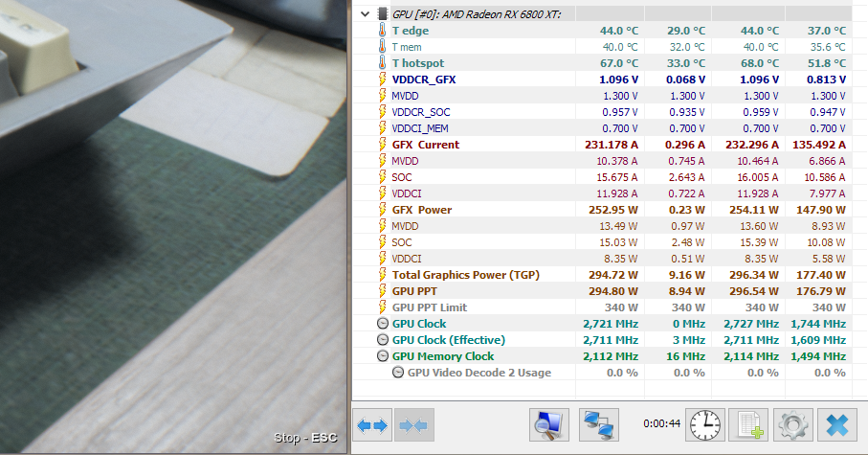Click the lightning icon for VDDCR_GFX
The image size is (868, 455).
click(382, 80)
